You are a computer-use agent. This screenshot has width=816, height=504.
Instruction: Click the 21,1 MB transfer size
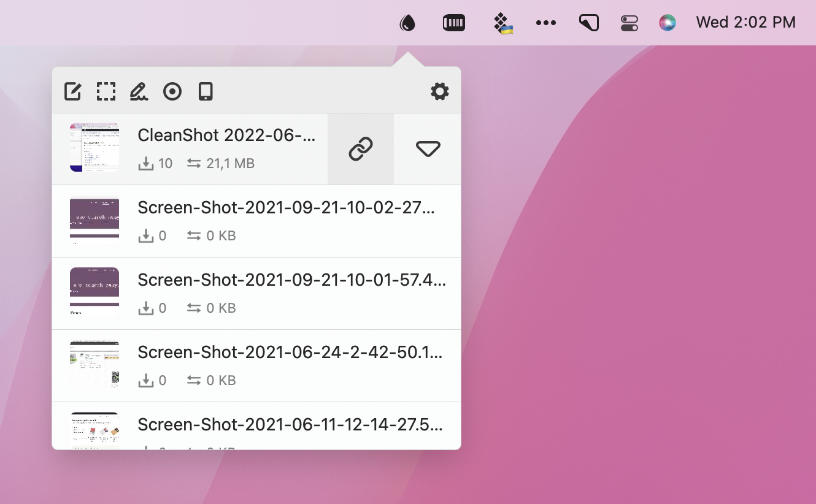click(230, 164)
